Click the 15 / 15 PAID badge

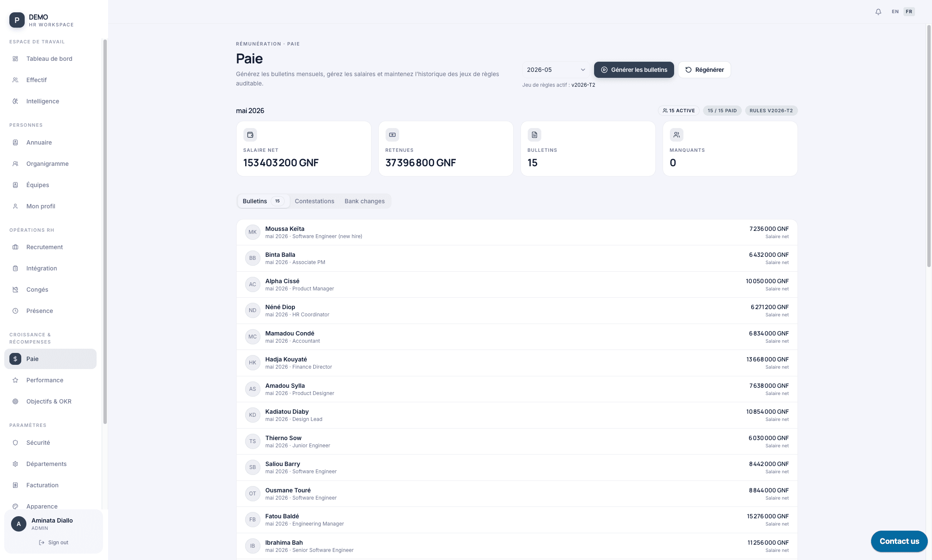tap(722, 111)
